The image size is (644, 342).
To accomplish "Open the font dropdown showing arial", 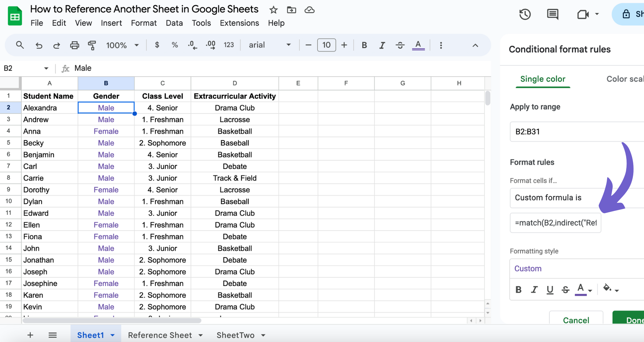I will pyautogui.click(x=268, y=45).
